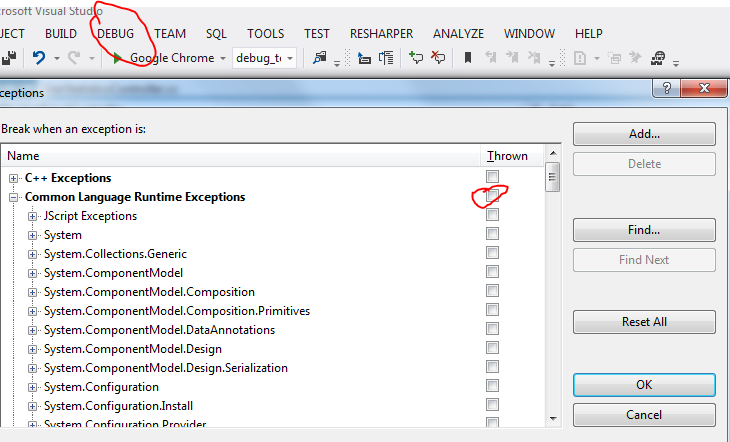Enable Thrown checkbox for C++ Exceptions
730x442 pixels.
click(x=492, y=178)
